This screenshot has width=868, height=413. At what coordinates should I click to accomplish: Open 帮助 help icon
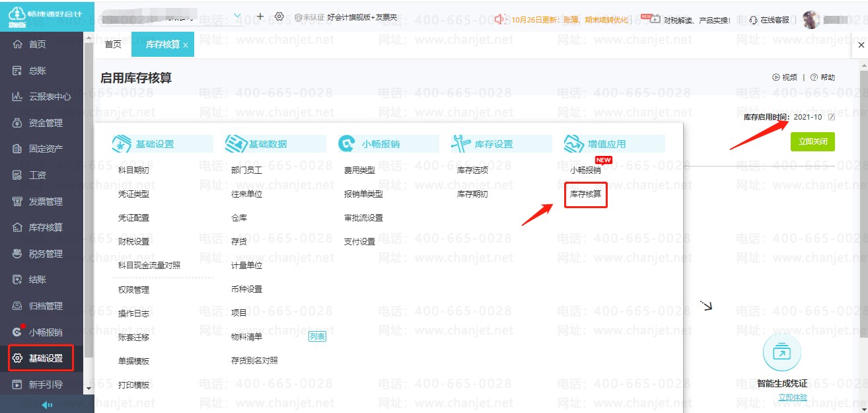(x=814, y=77)
